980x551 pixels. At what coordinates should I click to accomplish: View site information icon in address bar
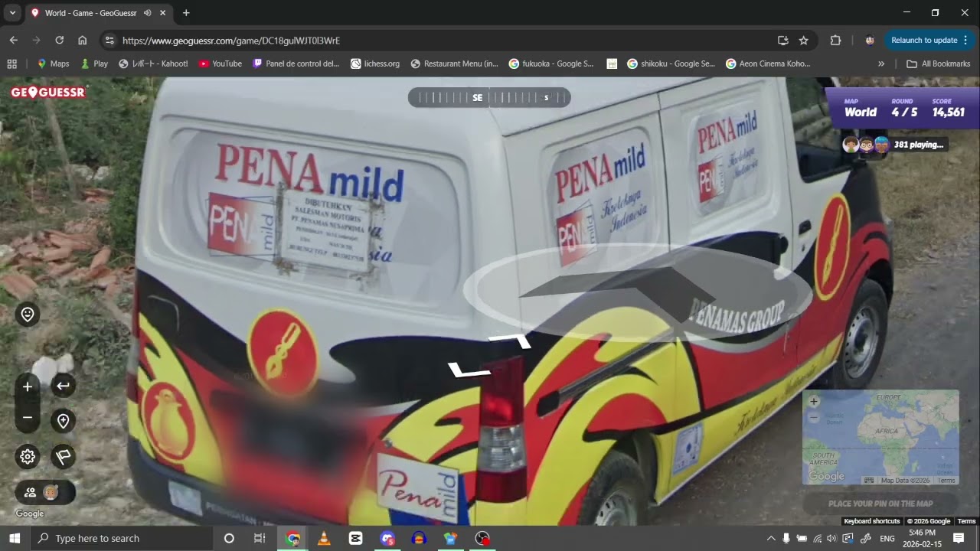pos(109,40)
